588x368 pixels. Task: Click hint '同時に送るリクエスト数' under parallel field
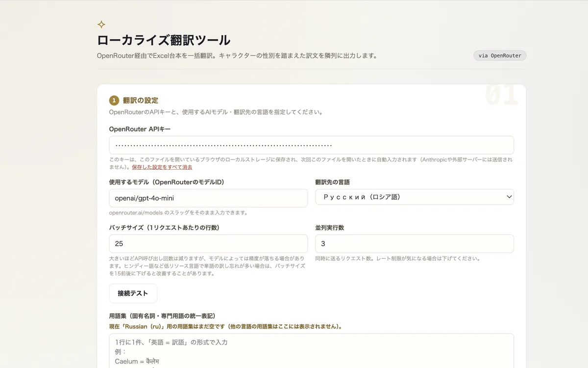(398, 259)
